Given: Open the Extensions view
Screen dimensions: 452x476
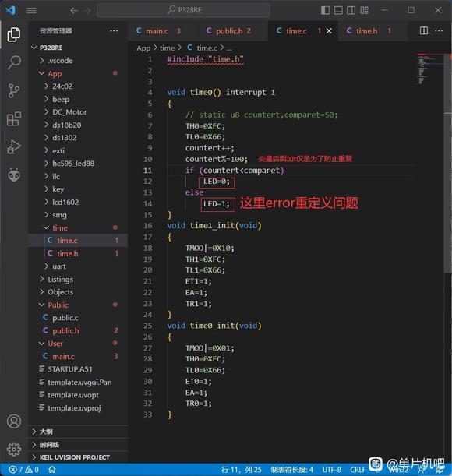Looking at the screenshot, I should 14,118.
